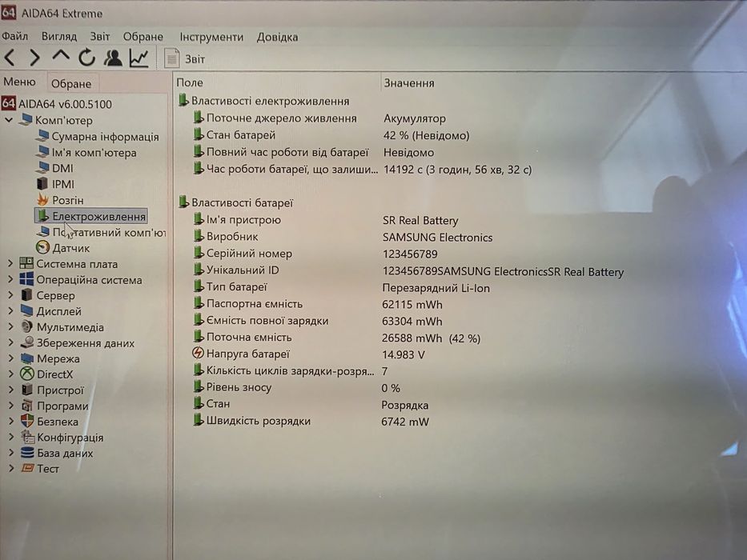Click the Forward navigation arrow
This screenshot has width=747, height=560.
tap(34, 58)
